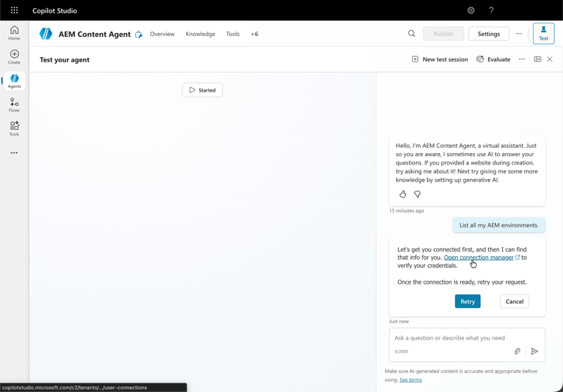The width and height of the screenshot is (563, 392).
Task: Give thumbs down on greeting message
Action: (417, 194)
